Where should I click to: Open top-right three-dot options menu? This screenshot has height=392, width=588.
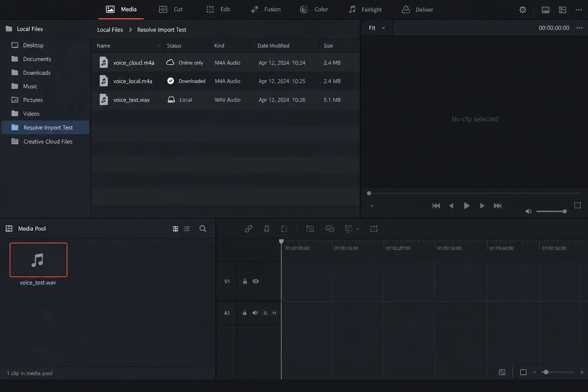point(579,10)
